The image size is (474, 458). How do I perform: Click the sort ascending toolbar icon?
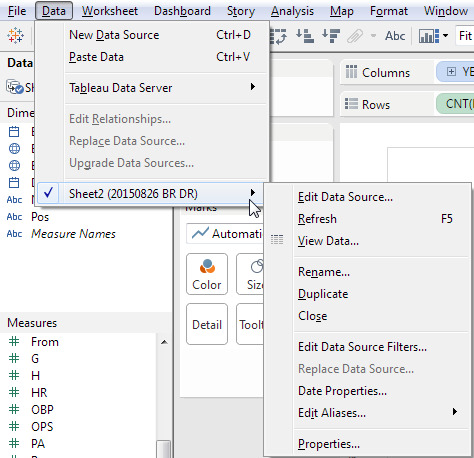pyautogui.click(x=305, y=36)
